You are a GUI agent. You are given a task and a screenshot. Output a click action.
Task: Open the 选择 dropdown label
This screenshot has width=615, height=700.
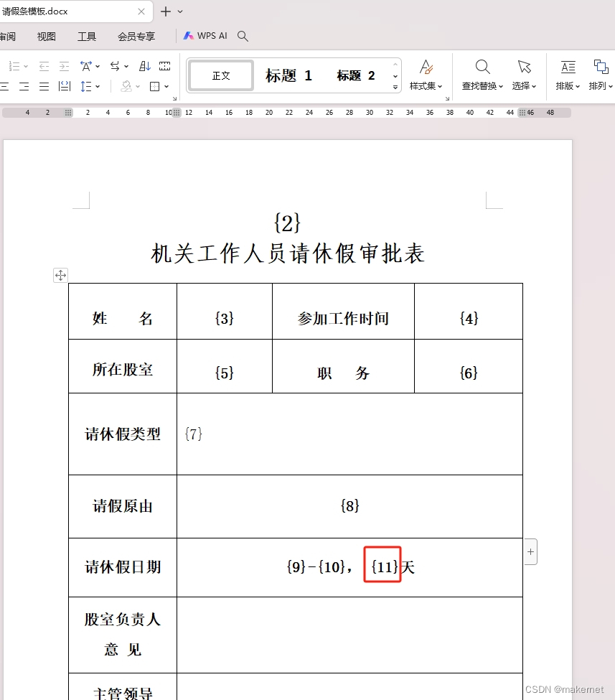click(x=524, y=85)
